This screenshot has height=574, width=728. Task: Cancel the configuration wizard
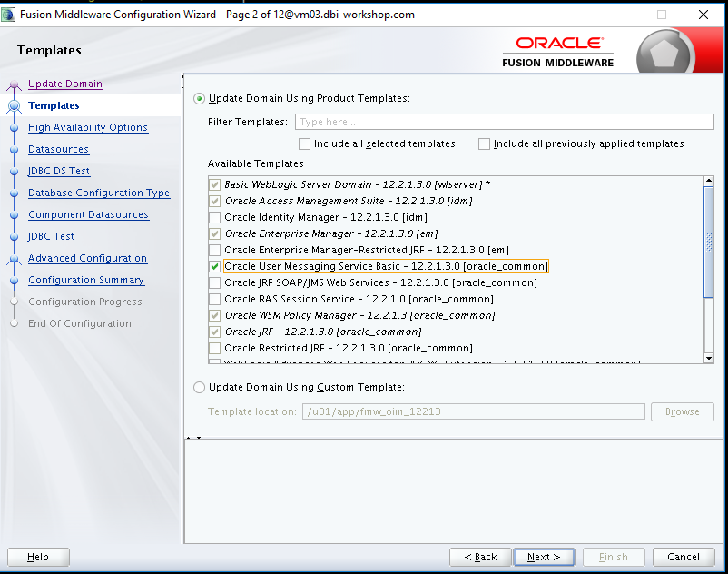pyautogui.click(x=684, y=557)
